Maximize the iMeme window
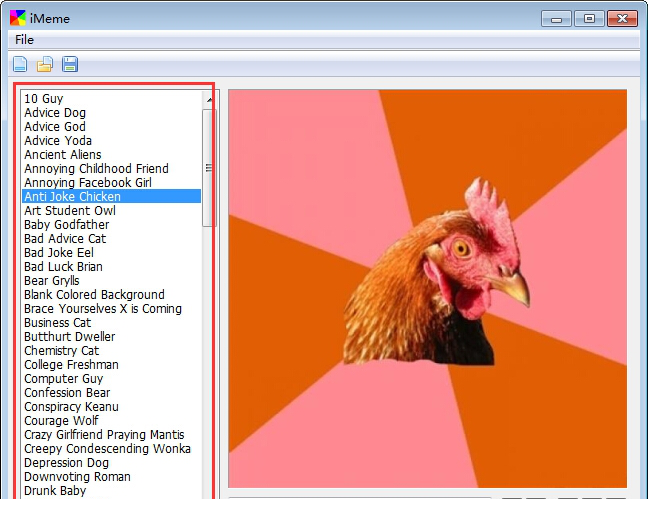Screen dimensions: 648x518 click(x=589, y=19)
